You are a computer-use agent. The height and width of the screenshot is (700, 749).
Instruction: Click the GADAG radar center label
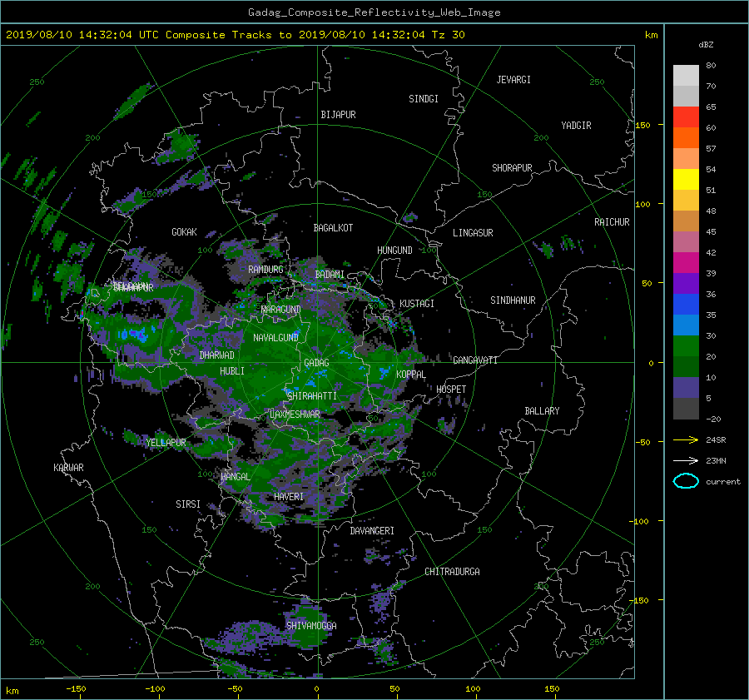point(316,363)
